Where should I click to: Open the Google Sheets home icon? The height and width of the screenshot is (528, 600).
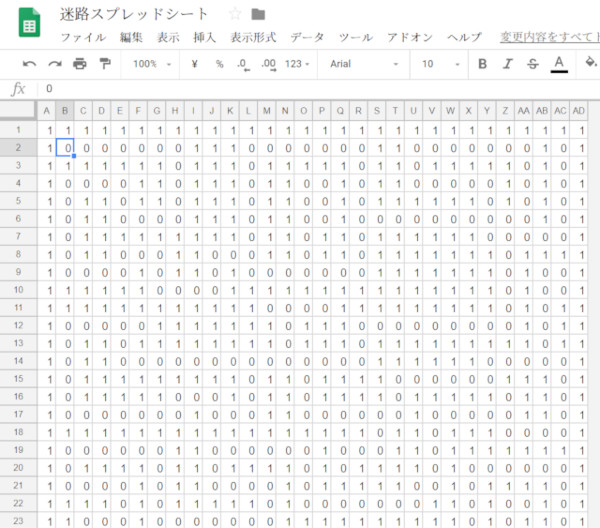pos(29,22)
